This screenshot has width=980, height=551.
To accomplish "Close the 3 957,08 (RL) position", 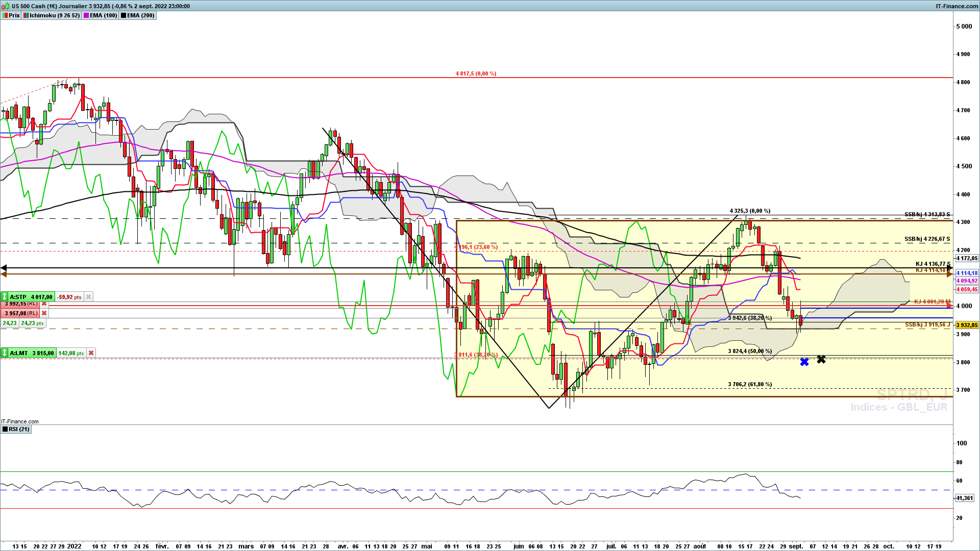I will tap(44, 313).
